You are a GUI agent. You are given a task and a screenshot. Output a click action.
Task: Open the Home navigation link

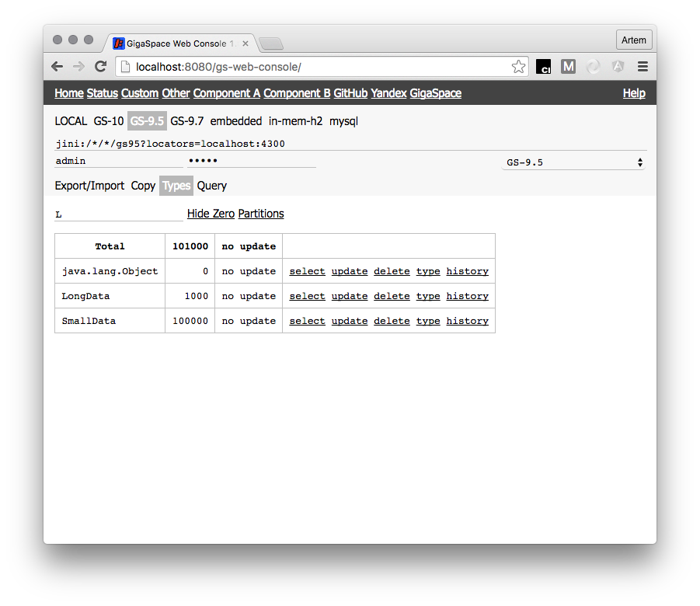[68, 93]
